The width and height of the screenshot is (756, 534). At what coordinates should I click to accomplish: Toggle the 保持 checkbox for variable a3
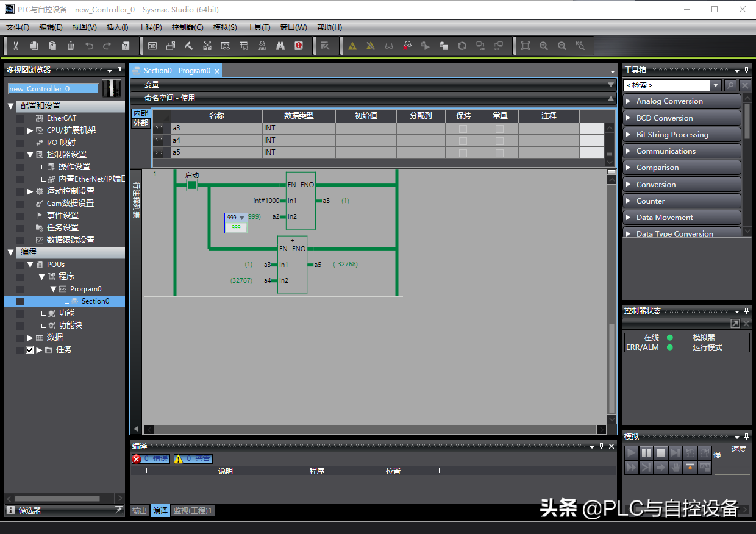click(x=463, y=129)
